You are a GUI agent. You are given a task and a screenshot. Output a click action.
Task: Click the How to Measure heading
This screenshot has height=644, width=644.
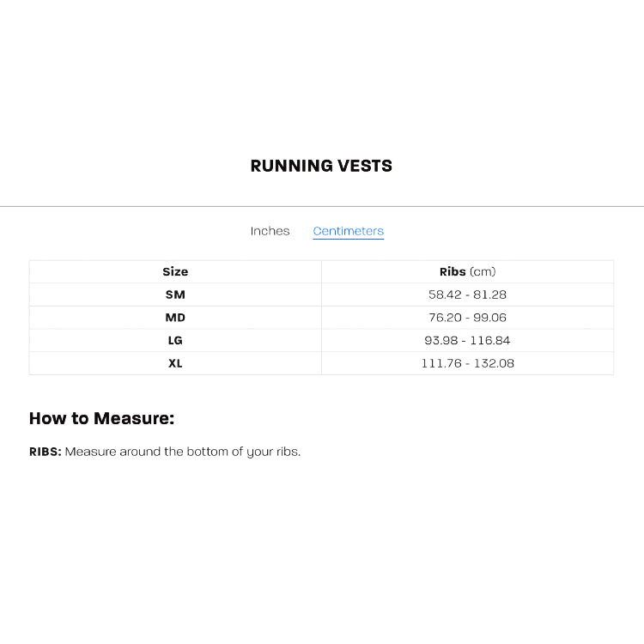point(102,418)
